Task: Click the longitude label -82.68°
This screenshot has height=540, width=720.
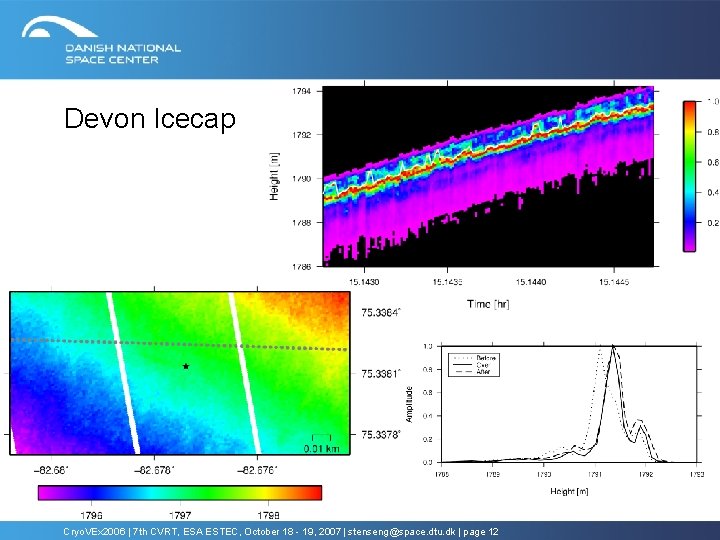Action: tap(51, 471)
